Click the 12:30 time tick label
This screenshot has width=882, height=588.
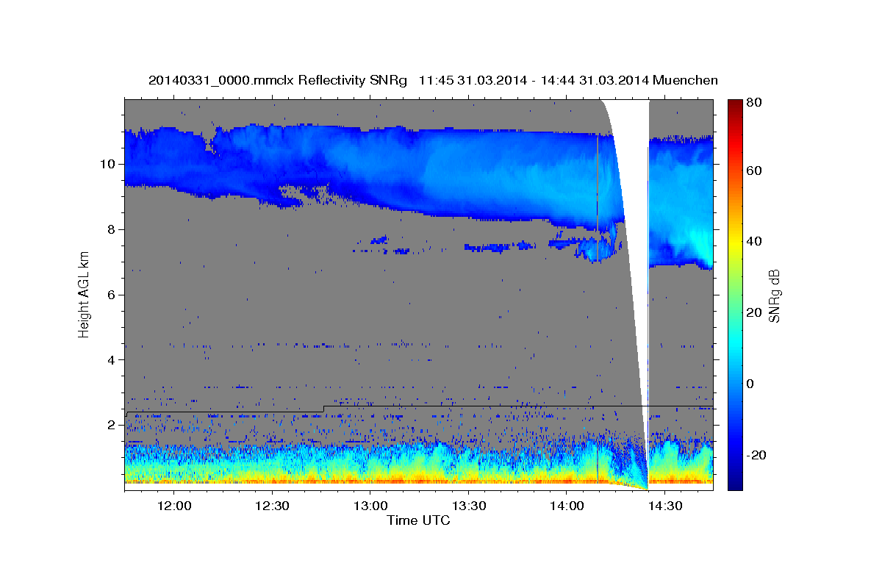pyautogui.click(x=273, y=506)
